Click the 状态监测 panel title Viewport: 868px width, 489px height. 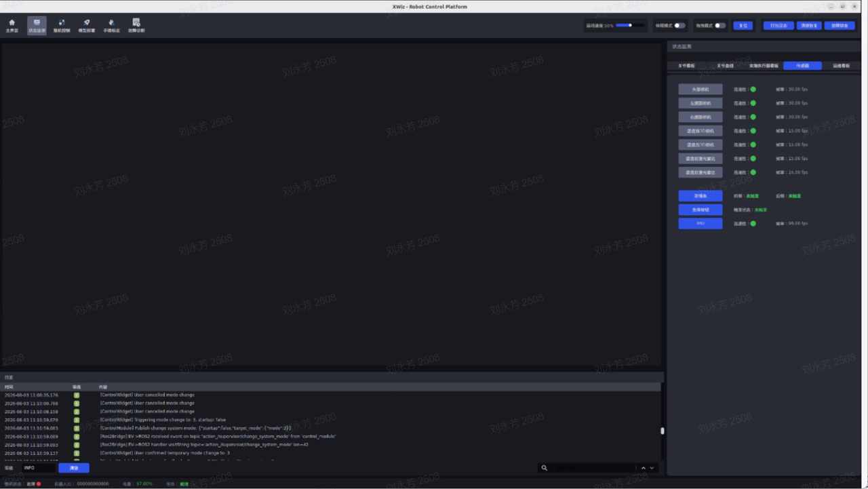(682, 47)
